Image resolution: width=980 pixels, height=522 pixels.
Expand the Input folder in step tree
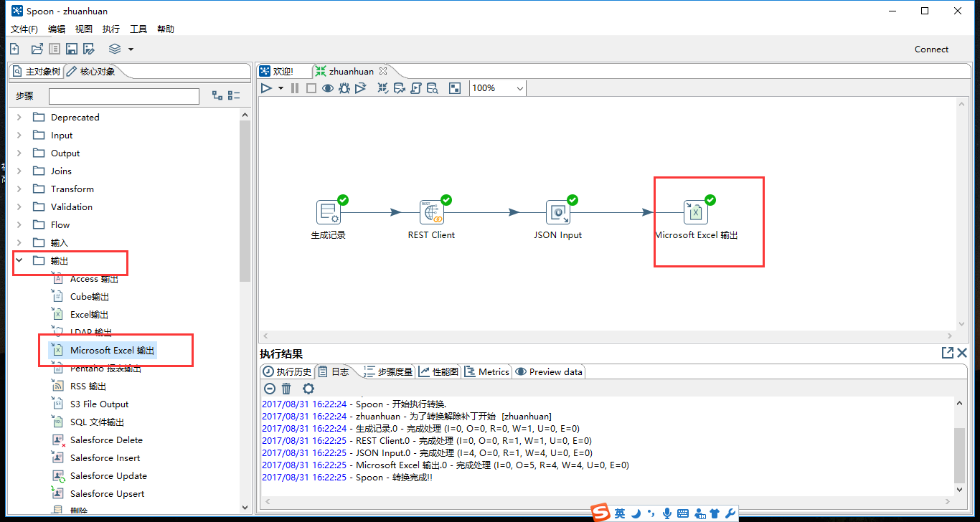[x=19, y=136]
